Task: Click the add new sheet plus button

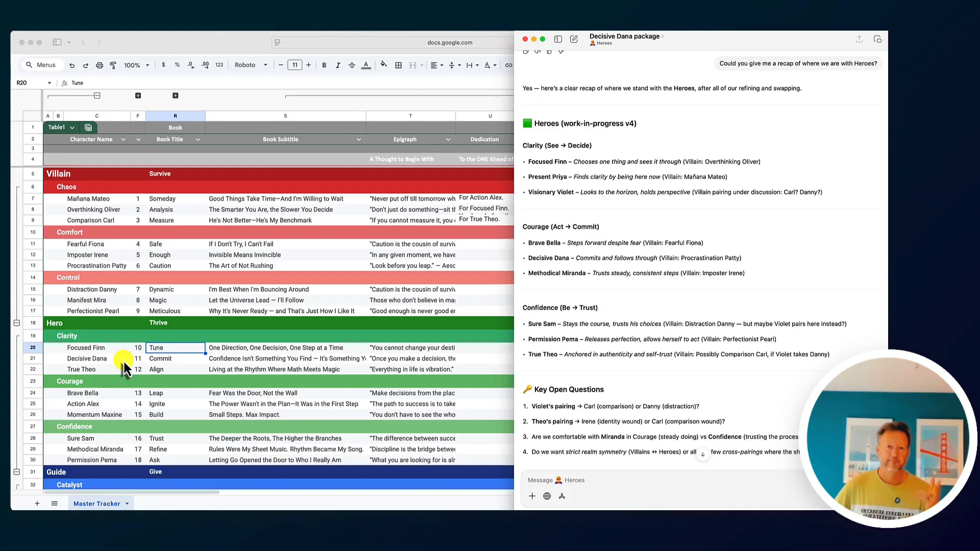Action: 37,504
